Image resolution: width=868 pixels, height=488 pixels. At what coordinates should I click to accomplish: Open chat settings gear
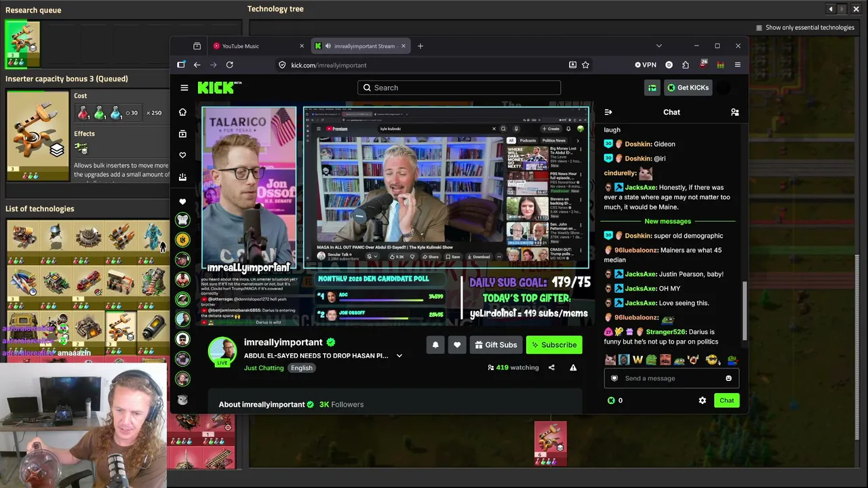click(702, 401)
